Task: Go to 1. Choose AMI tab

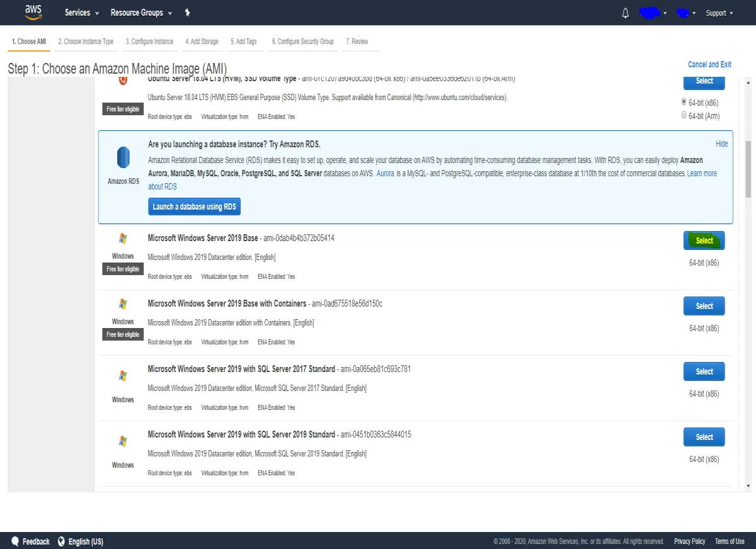Action: 29,42
